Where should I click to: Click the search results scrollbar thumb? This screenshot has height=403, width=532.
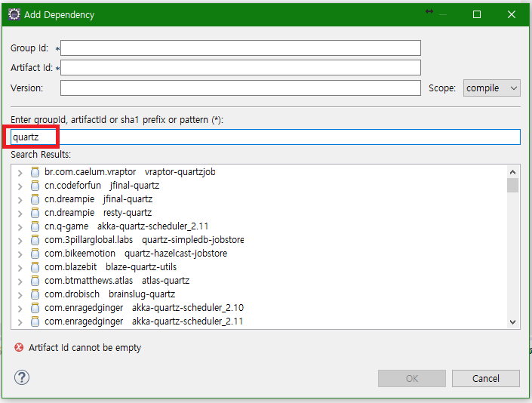pyautogui.click(x=512, y=185)
